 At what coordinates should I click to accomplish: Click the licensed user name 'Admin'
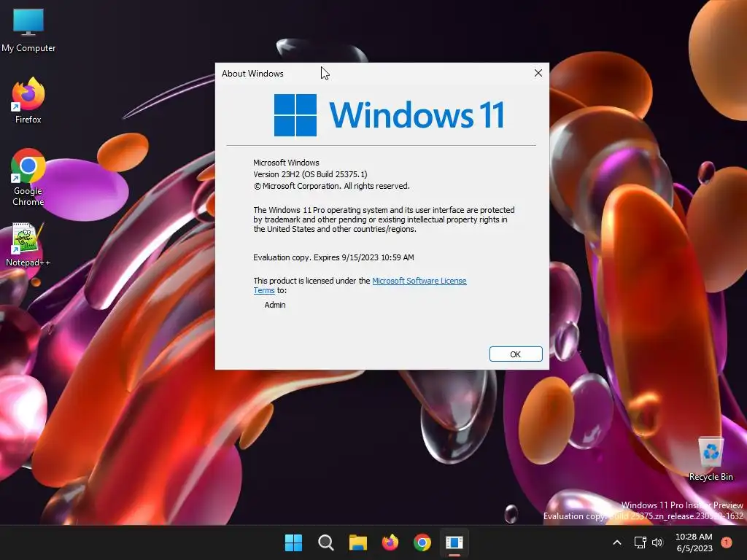[275, 305]
